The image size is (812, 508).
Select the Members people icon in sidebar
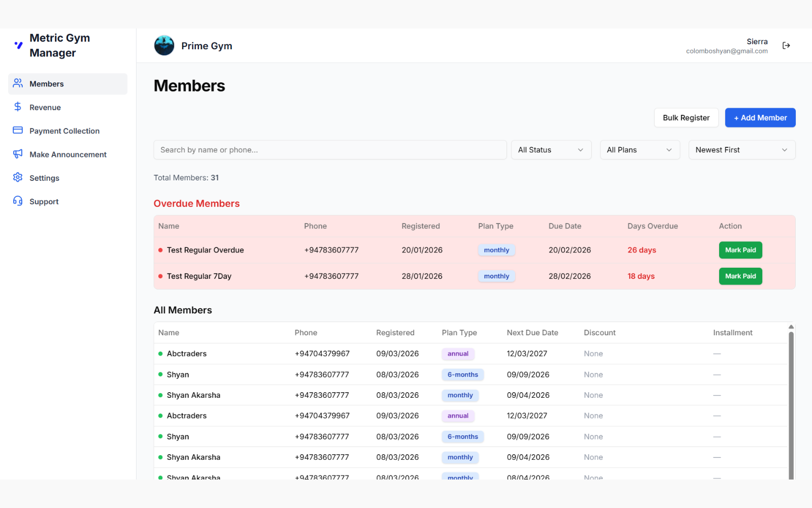[17, 83]
